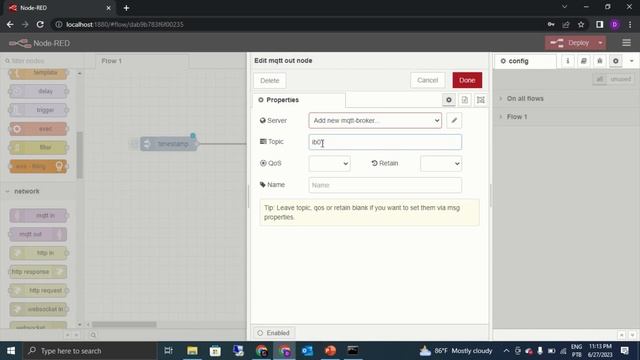Viewport: 640px width, 360px height.
Task: Select the Properties tab
Action: point(299,100)
